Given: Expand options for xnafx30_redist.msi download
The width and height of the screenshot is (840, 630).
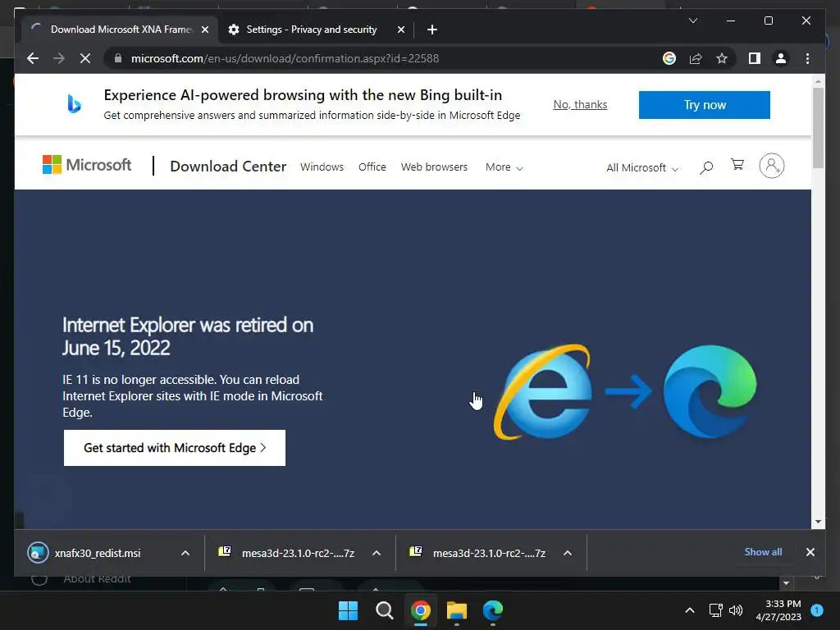Looking at the screenshot, I should pos(185,553).
